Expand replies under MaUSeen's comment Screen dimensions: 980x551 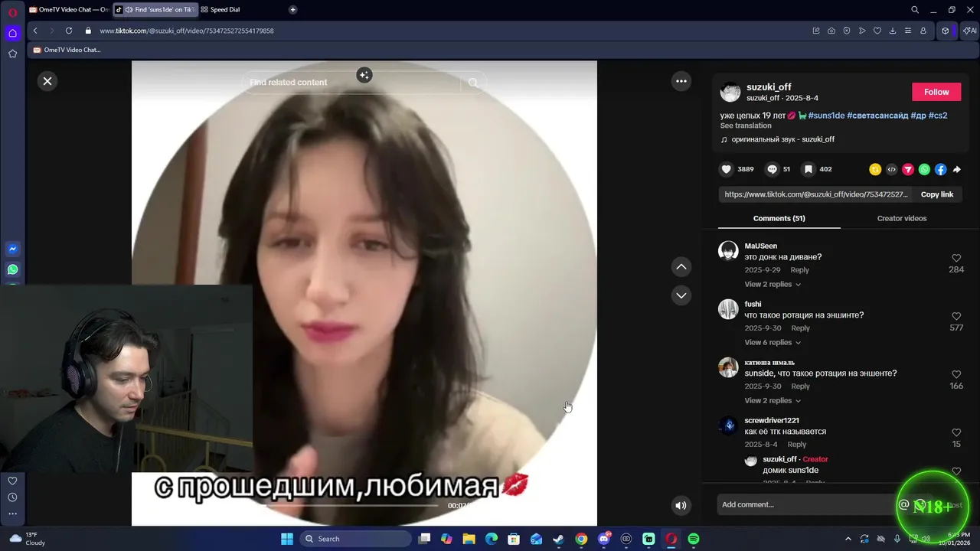point(773,284)
